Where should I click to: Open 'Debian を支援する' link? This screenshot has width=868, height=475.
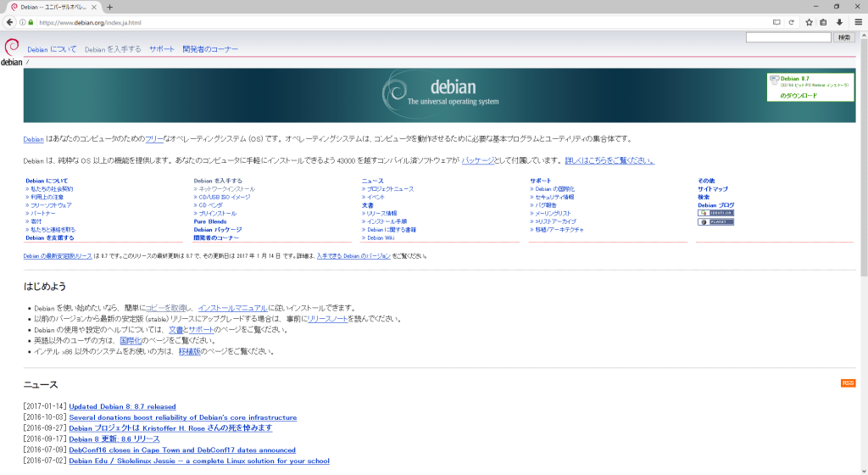click(x=50, y=237)
